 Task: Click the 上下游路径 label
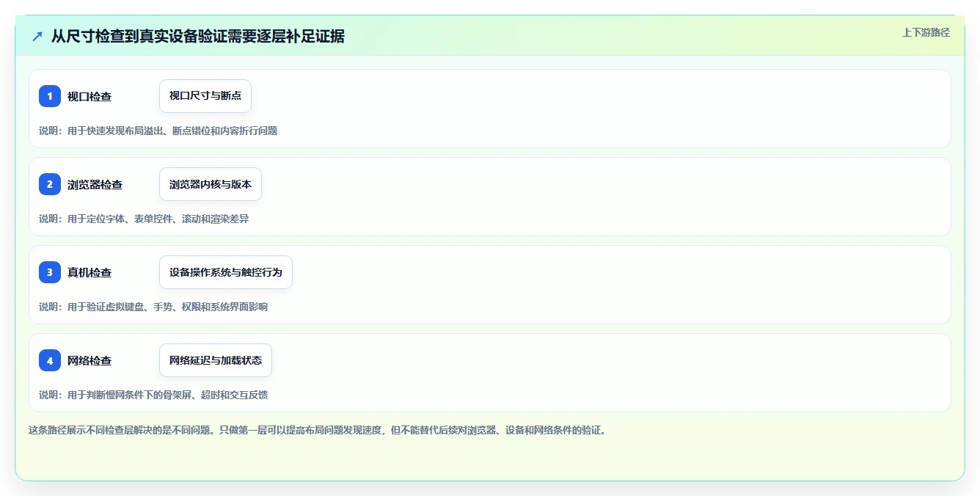[x=926, y=32]
